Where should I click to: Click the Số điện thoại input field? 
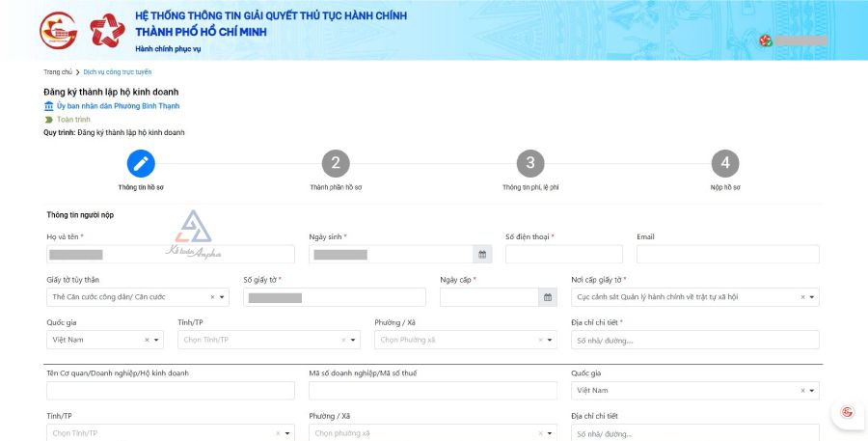coord(563,255)
